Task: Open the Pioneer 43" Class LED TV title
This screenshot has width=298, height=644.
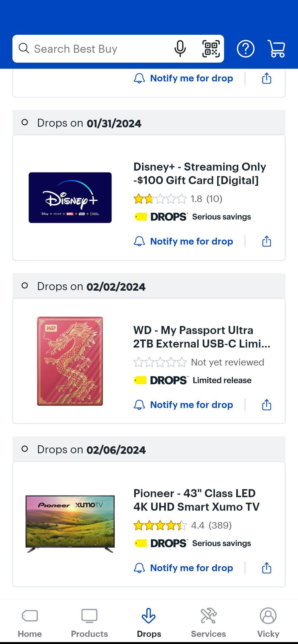Action: click(196, 500)
